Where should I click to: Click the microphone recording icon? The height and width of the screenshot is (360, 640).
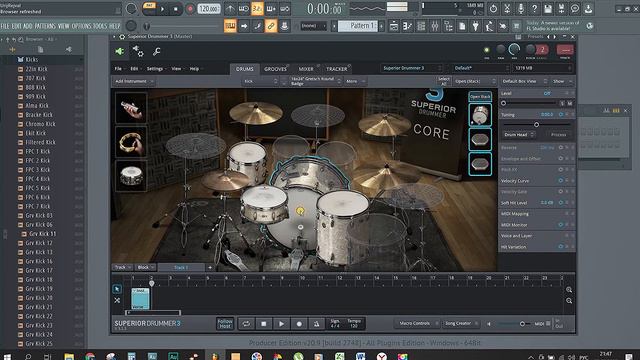click(521, 9)
